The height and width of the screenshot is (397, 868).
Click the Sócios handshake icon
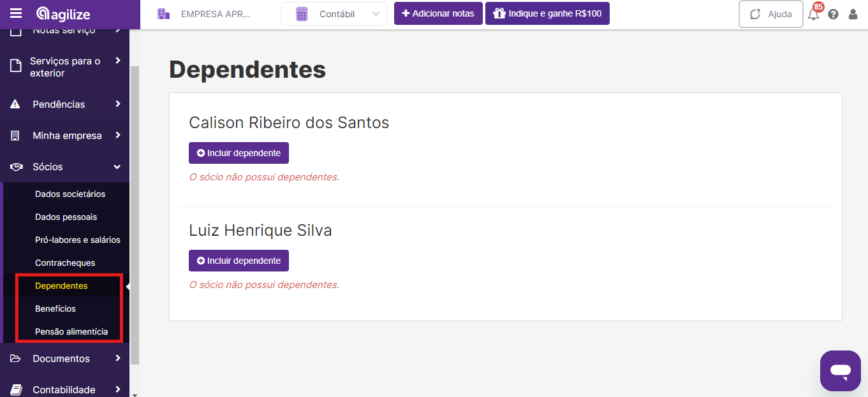coord(16,167)
